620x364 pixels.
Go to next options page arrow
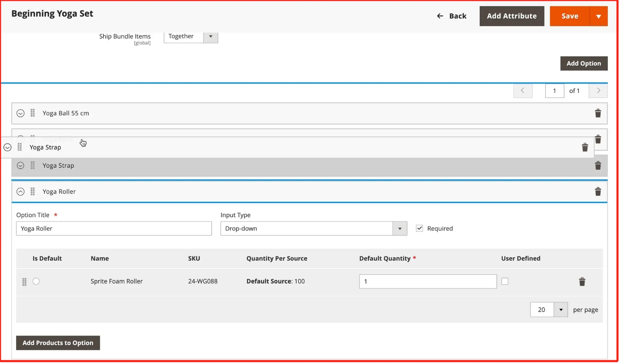pos(598,90)
